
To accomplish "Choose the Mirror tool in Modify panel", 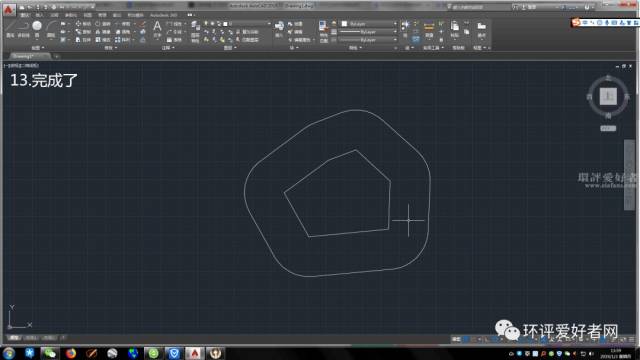I will [x=103, y=32].
